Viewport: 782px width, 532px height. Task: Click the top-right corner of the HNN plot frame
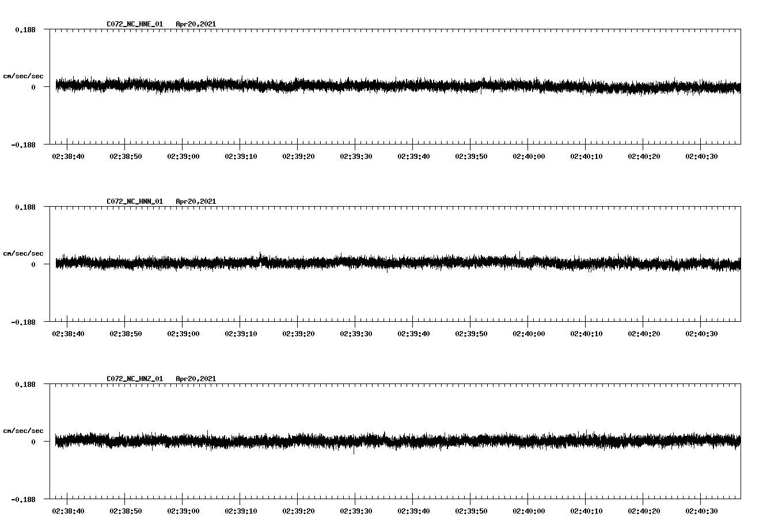[x=741, y=205]
